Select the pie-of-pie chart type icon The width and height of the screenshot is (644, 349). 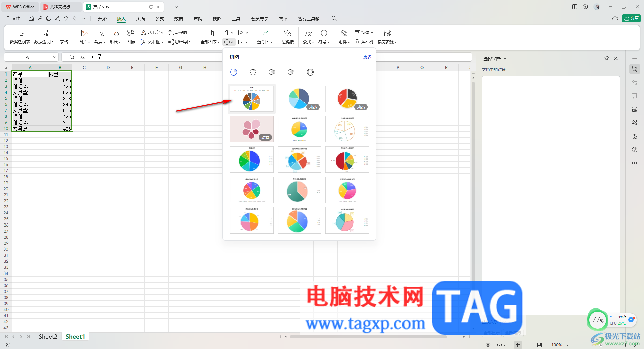(272, 72)
